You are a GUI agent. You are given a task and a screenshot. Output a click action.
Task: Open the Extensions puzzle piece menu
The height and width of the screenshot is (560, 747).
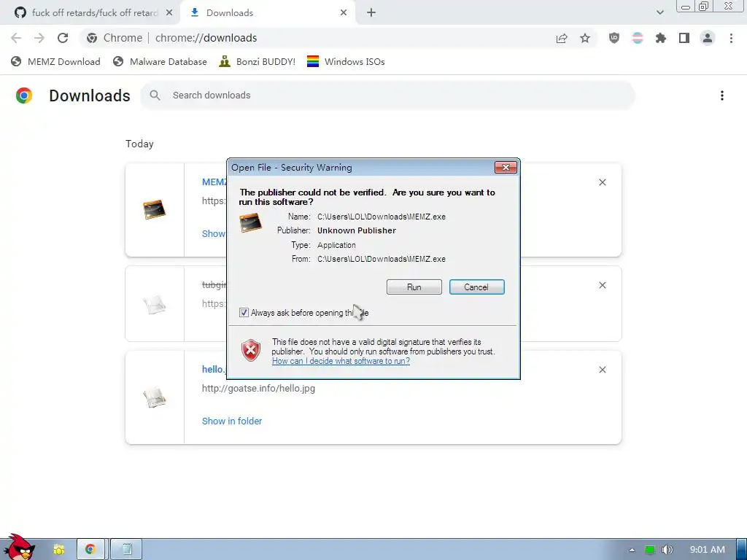tap(661, 38)
